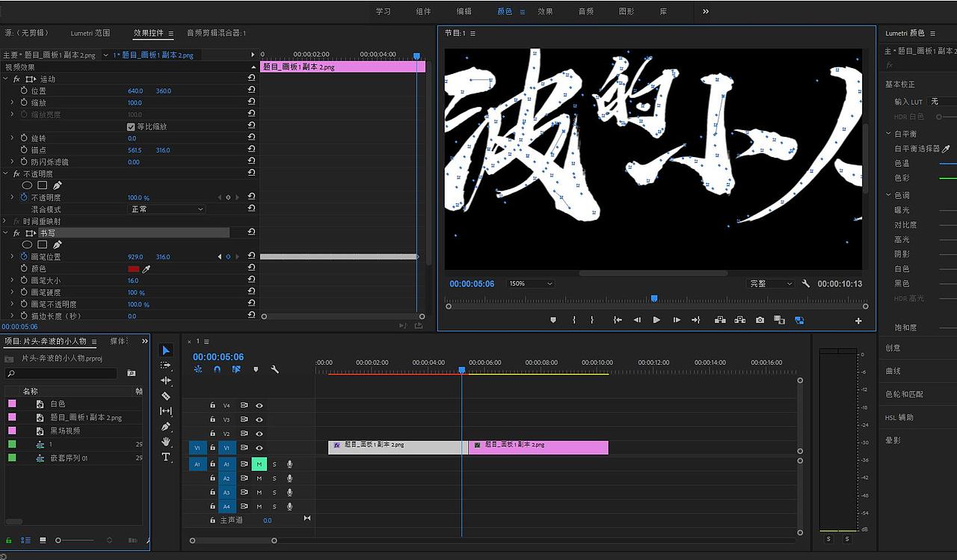Image resolution: width=957 pixels, height=560 pixels.
Task: Expand the 时间重映射 effect group
Action: coord(6,221)
